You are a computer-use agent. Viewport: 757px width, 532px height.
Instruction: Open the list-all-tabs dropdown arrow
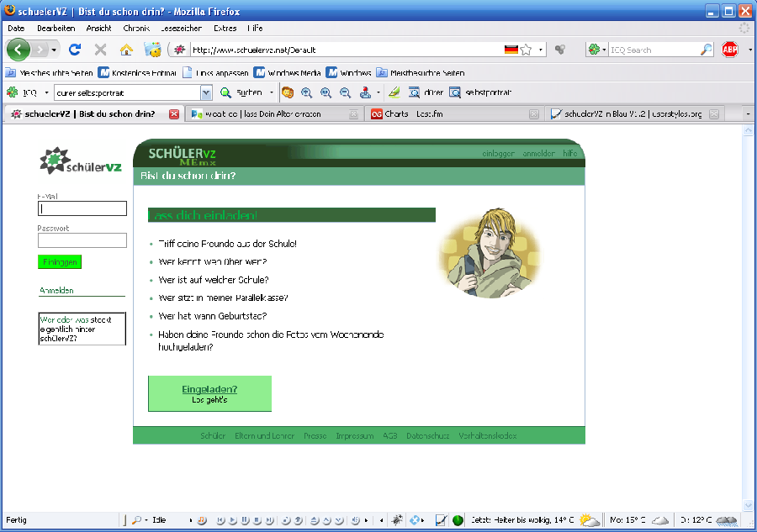(x=748, y=113)
